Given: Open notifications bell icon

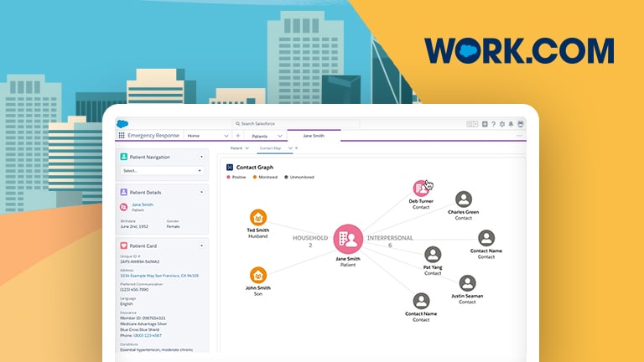Looking at the screenshot, I should [511, 124].
